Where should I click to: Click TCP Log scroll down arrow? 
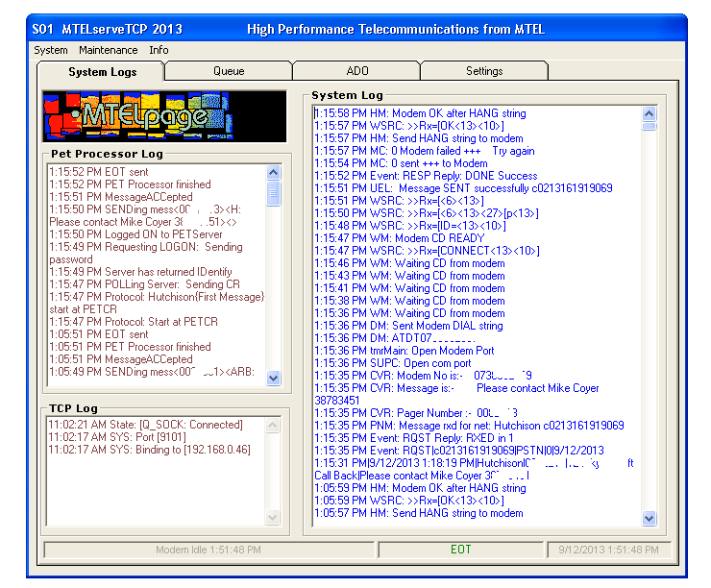[x=273, y=517]
